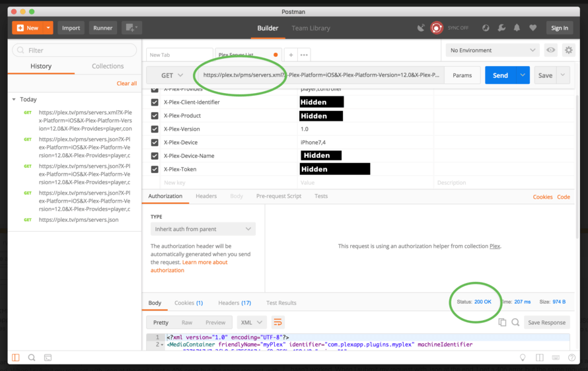
Task: Open the tab options ellipsis menu
Action: (x=304, y=55)
